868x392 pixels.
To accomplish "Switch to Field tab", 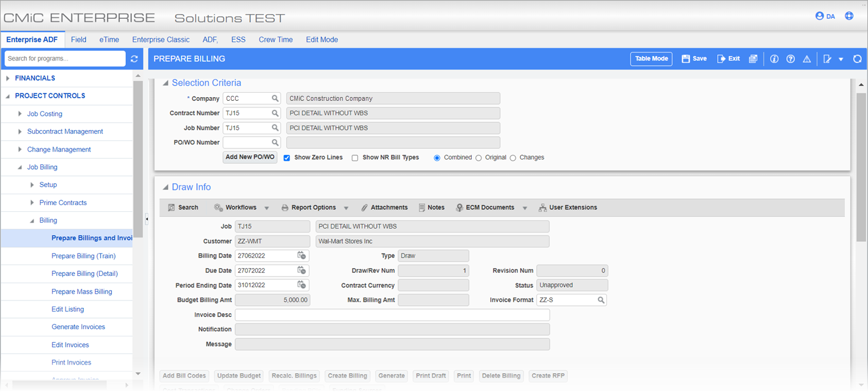I will point(79,40).
